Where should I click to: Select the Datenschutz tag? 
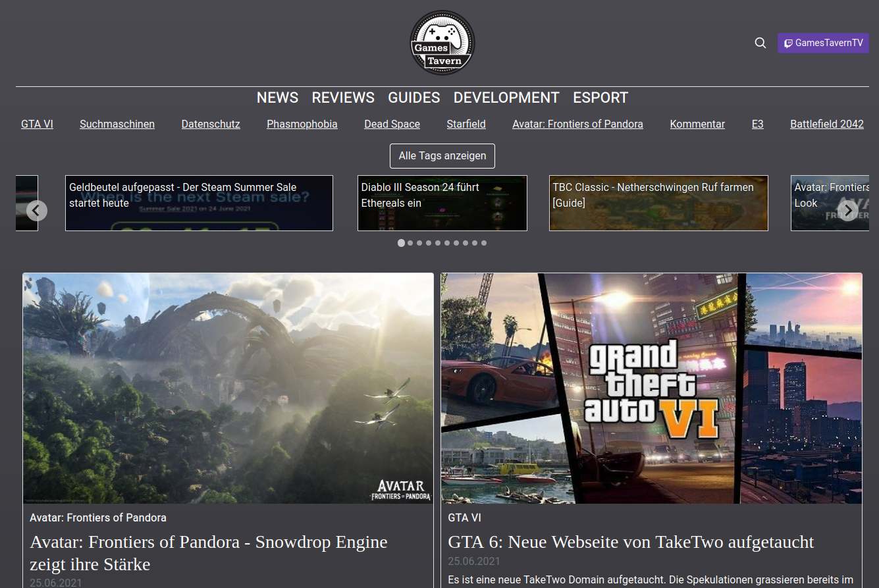211,124
